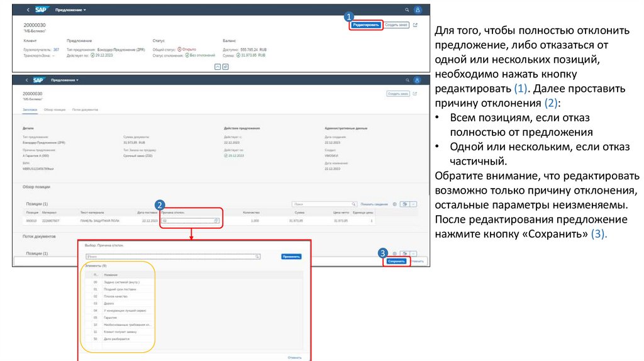Click the SAP logo in edit-mode screen
The image size is (644, 361).
point(38,80)
